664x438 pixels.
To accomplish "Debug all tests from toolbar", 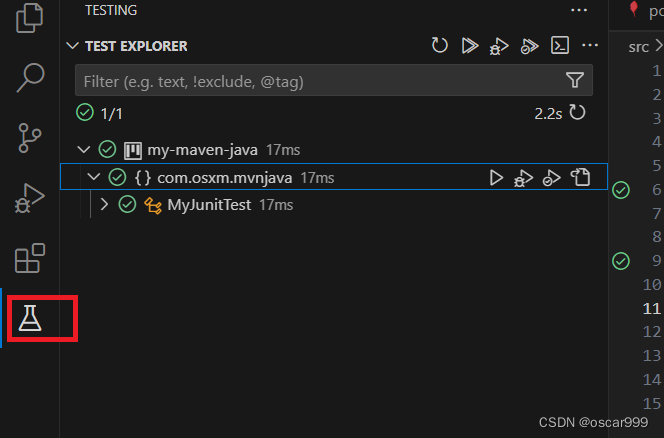I will 499,46.
